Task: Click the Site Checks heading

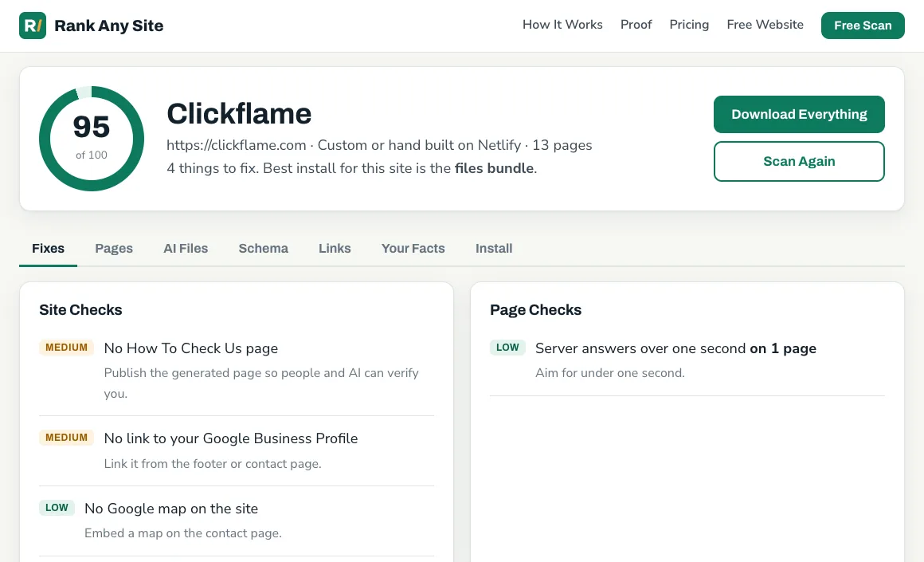Action: tap(80, 309)
